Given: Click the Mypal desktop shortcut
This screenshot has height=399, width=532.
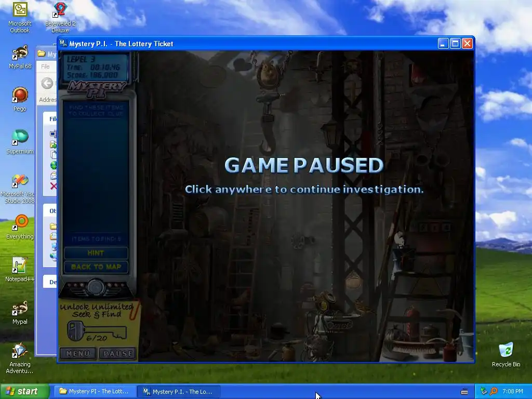Looking at the screenshot, I should click(x=20, y=312).
